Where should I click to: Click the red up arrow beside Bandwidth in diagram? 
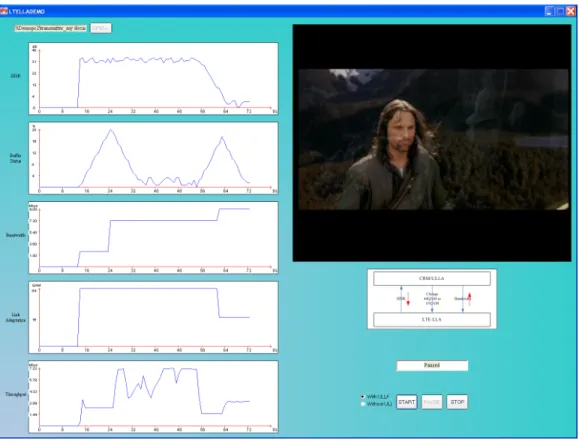point(470,299)
